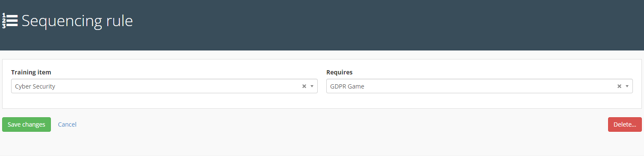The width and height of the screenshot is (644, 160).
Task: Open the Requires dropdown arrow
Action: coord(627,86)
